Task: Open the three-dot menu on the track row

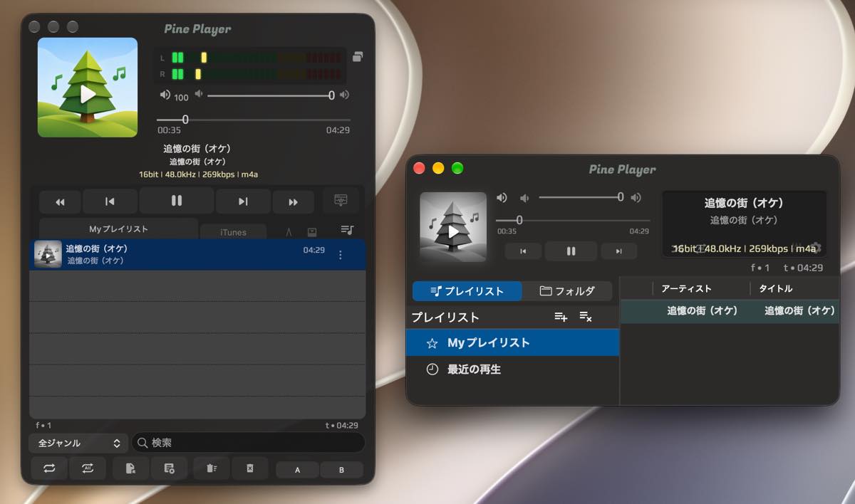Action: (340, 255)
